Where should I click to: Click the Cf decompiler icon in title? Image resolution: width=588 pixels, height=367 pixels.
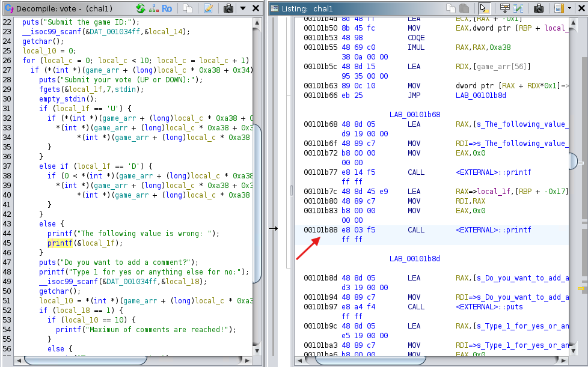coord(10,8)
